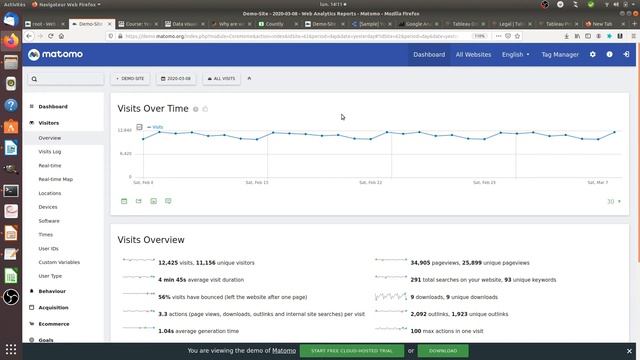Image resolution: width=640 pixels, height=360 pixels.
Task: Open Help icon in Ubuntu dock
Action: tap(11, 105)
